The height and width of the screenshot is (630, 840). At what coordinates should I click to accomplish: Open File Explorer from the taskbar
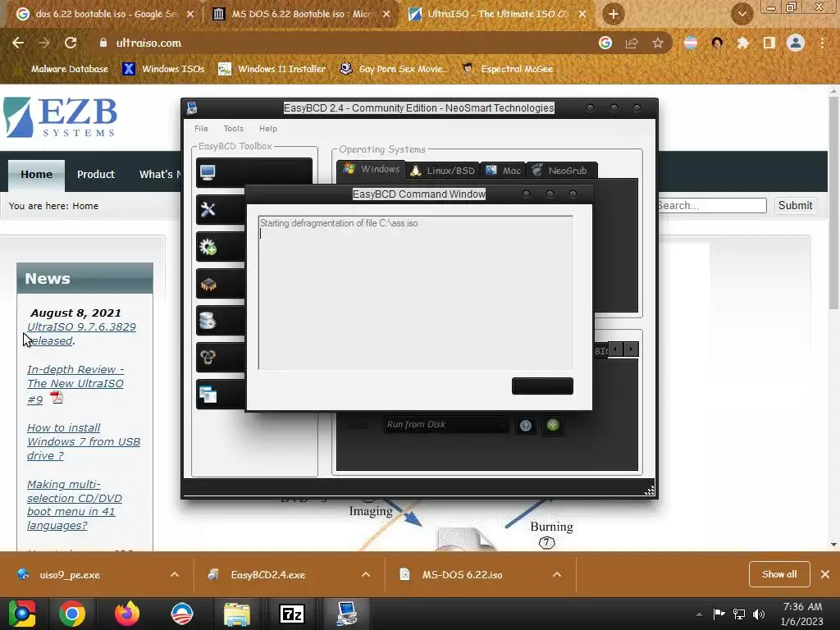point(237,614)
